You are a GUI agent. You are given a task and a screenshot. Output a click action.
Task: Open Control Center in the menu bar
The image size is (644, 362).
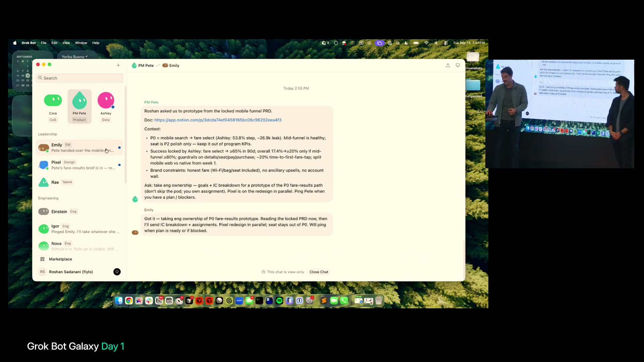[x=446, y=43]
